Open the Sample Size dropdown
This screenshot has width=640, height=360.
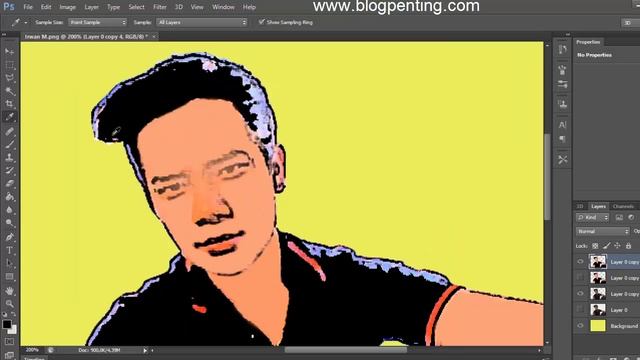[x=98, y=22]
